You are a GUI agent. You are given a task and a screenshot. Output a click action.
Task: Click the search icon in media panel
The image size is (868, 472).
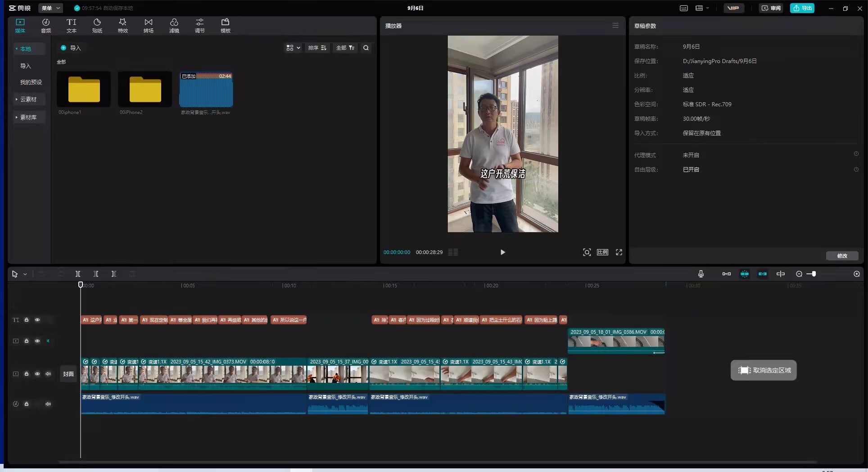click(366, 48)
